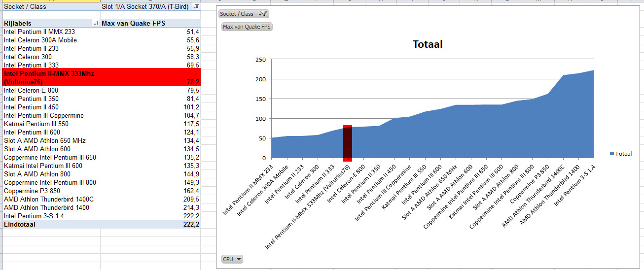
Task: Select the Intel Pentium II 233 row
Action: (x=101, y=48)
